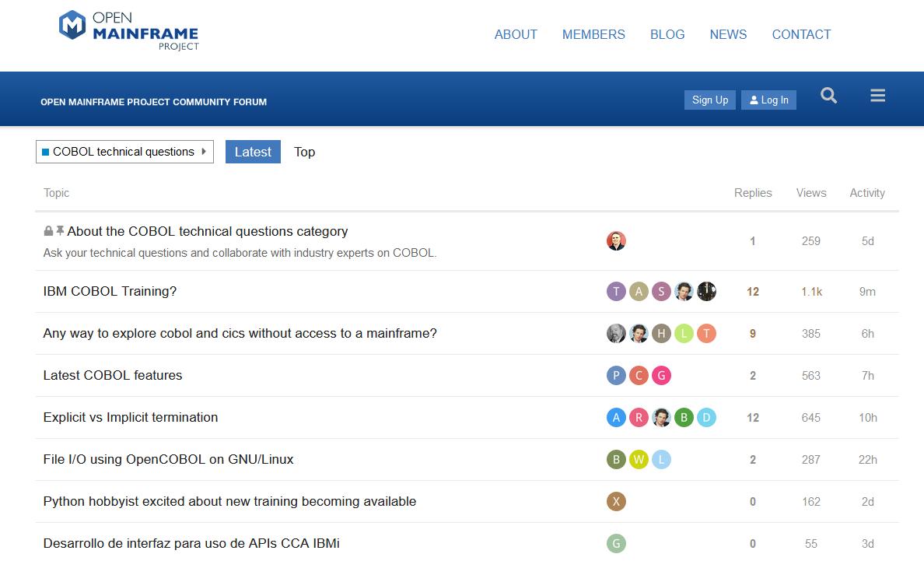Viewport: 924px width, 561px height.
Task: Open Explicit vs Implicit termination topic
Action: click(130, 417)
